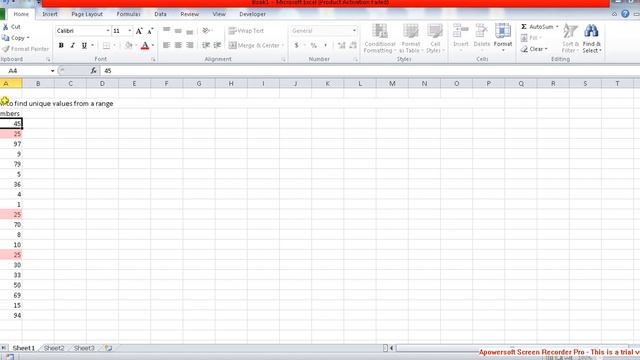
Task: Apply Accounting dollar format
Action: point(296,45)
